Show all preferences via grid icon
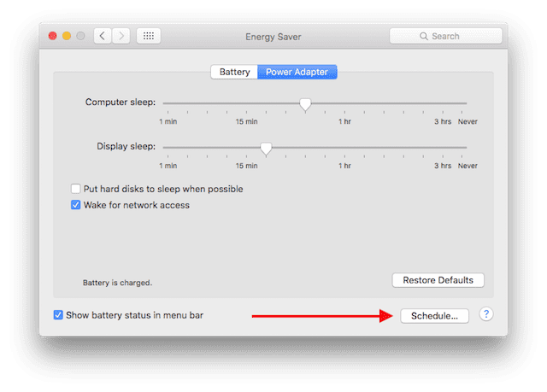Viewport: 547px width, 392px height. [x=148, y=36]
